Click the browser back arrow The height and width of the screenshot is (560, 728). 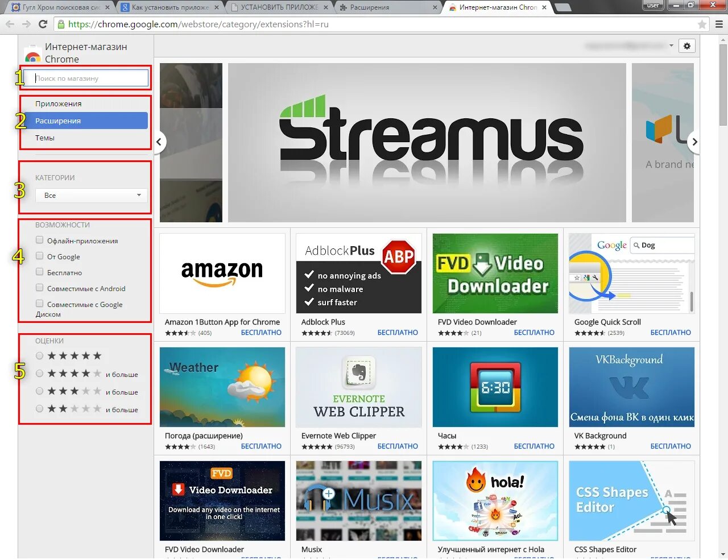[x=10, y=24]
